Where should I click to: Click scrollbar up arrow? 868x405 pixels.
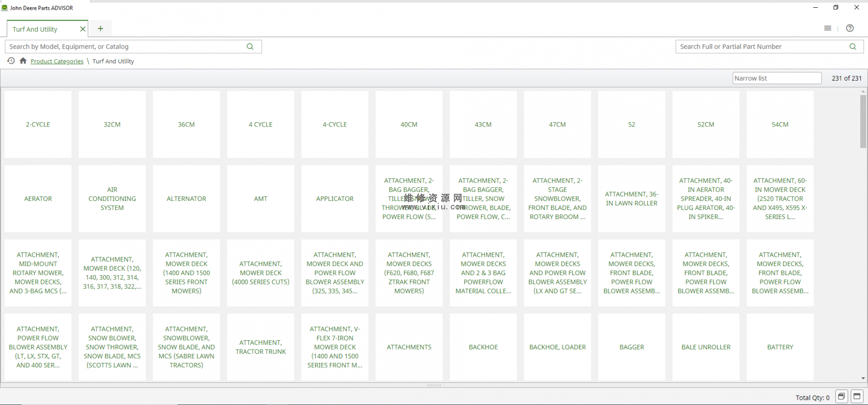(863, 91)
